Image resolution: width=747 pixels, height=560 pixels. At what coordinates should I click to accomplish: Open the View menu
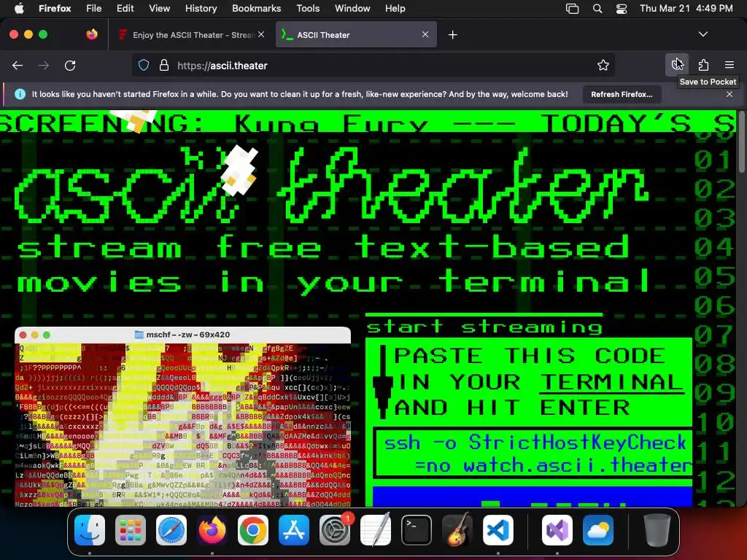click(x=159, y=8)
